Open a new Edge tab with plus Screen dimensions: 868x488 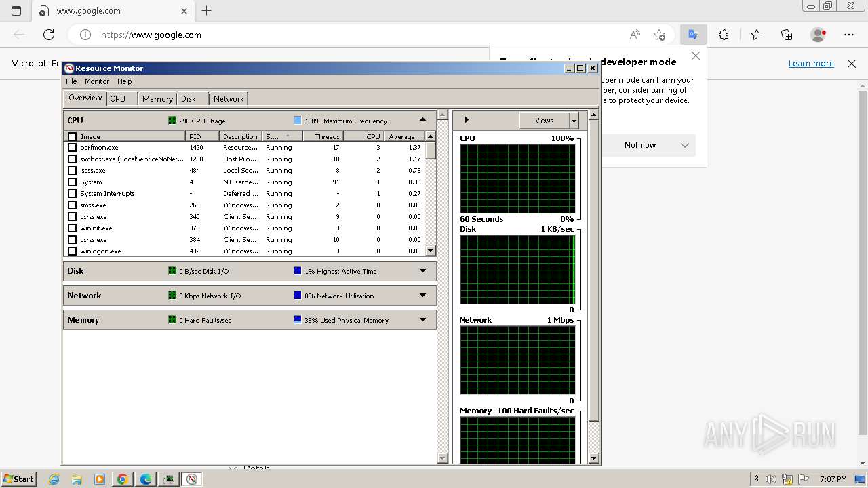pyautogui.click(x=207, y=11)
